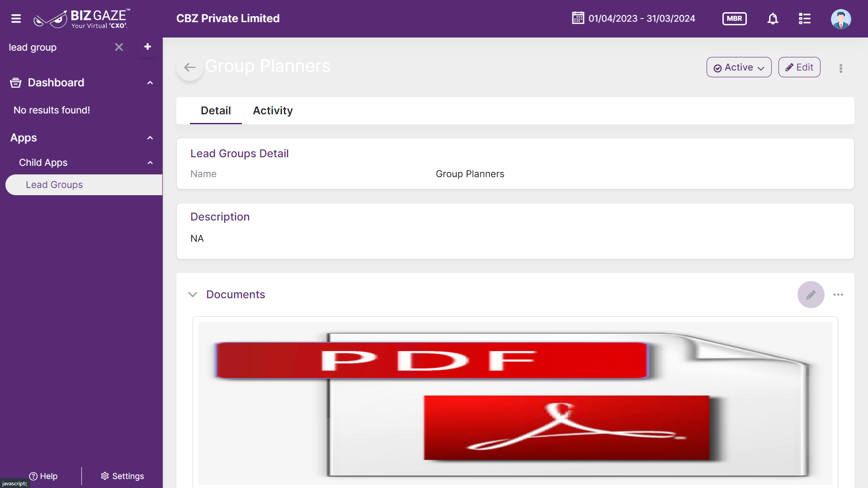Click the date range 01/04/2023 - 31/03/2024

642,19
